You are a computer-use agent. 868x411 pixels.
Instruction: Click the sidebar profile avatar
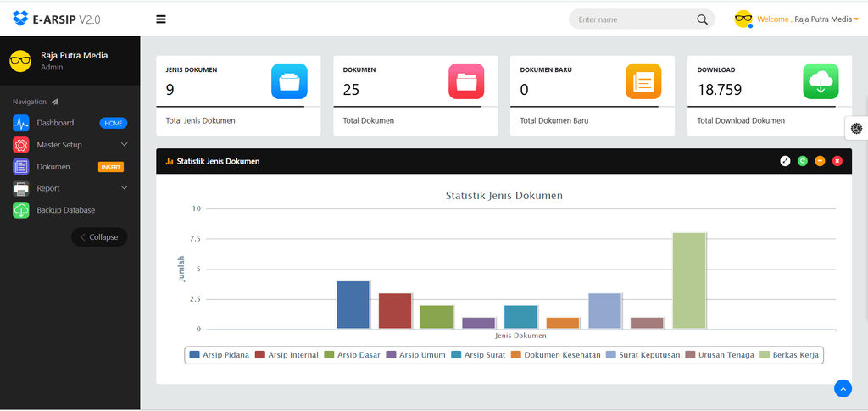(x=20, y=60)
